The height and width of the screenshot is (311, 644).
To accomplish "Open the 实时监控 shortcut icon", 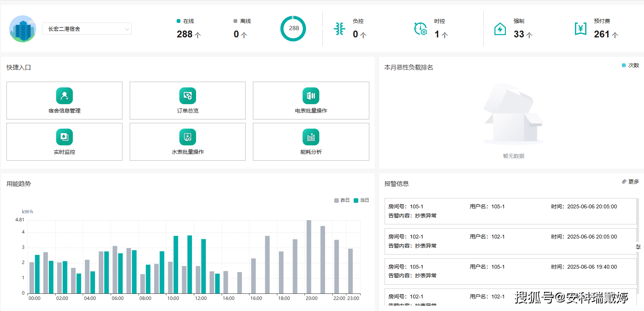I will [x=64, y=137].
